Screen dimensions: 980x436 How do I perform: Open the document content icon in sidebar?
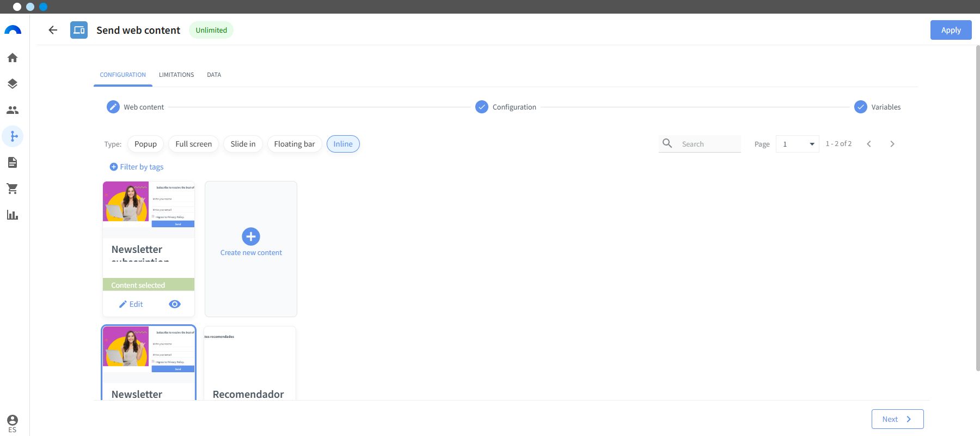13,162
